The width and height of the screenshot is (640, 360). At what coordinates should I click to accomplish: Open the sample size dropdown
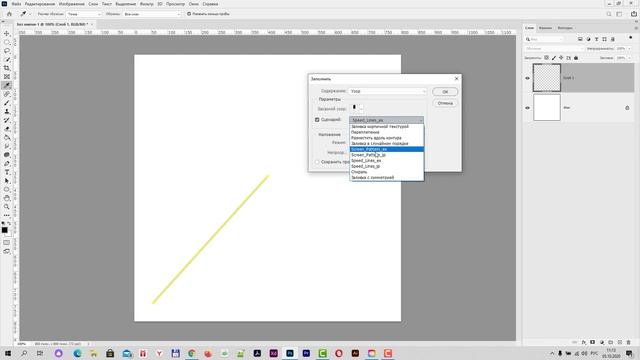point(84,14)
